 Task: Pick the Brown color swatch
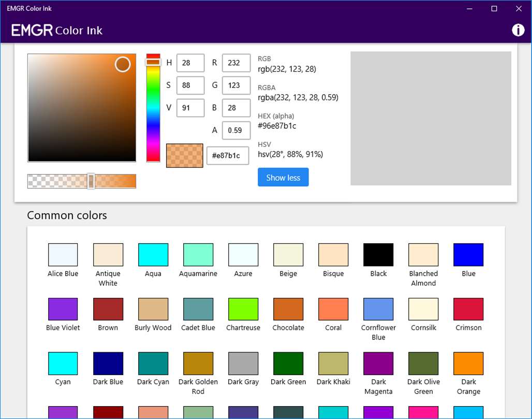pyautogui.click(x=108, y=309)
